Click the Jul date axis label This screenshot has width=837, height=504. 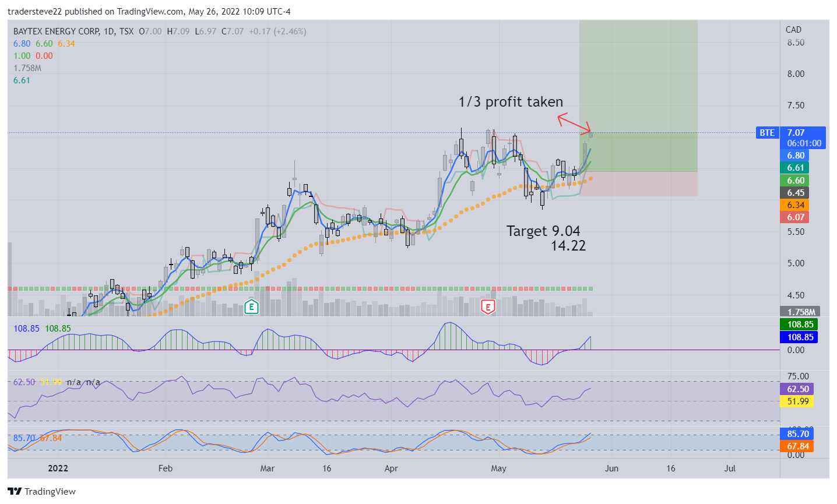(729, 468)
